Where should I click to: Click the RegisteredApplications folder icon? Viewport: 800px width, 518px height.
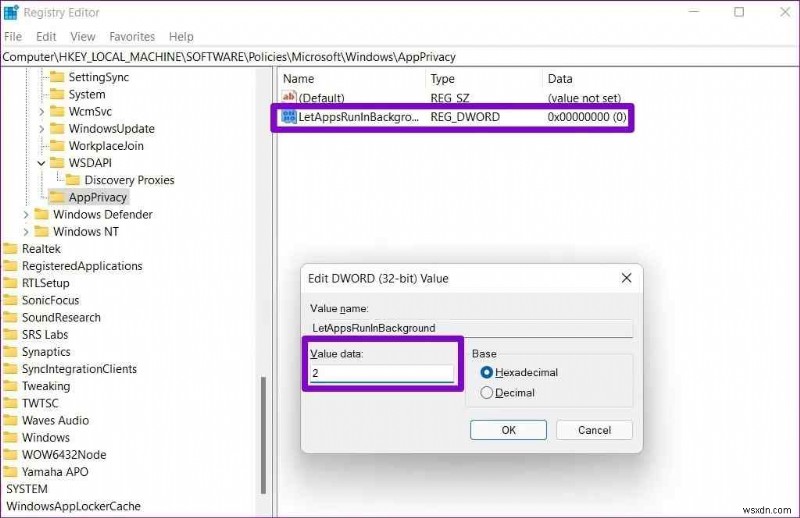click(x=10, y=266)
